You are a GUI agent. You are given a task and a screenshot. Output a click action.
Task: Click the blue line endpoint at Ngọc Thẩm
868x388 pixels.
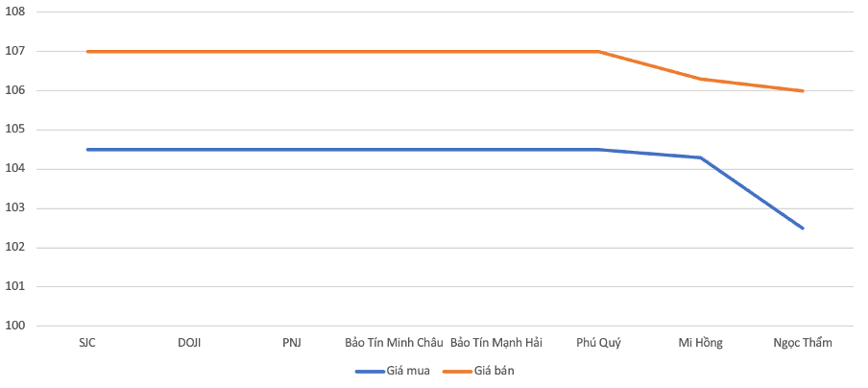pos(803,228)
